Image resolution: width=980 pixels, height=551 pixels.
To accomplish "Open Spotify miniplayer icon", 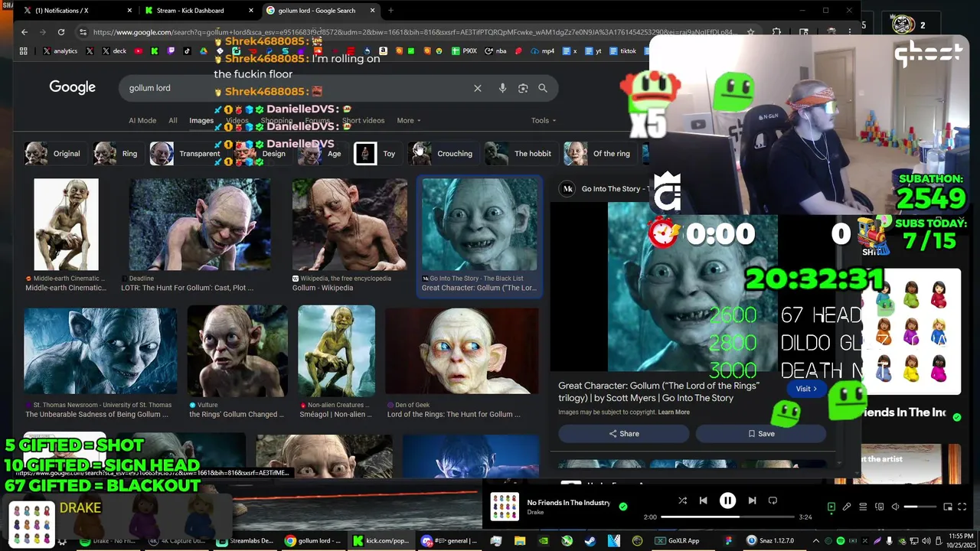I will [x=948, y=507].
